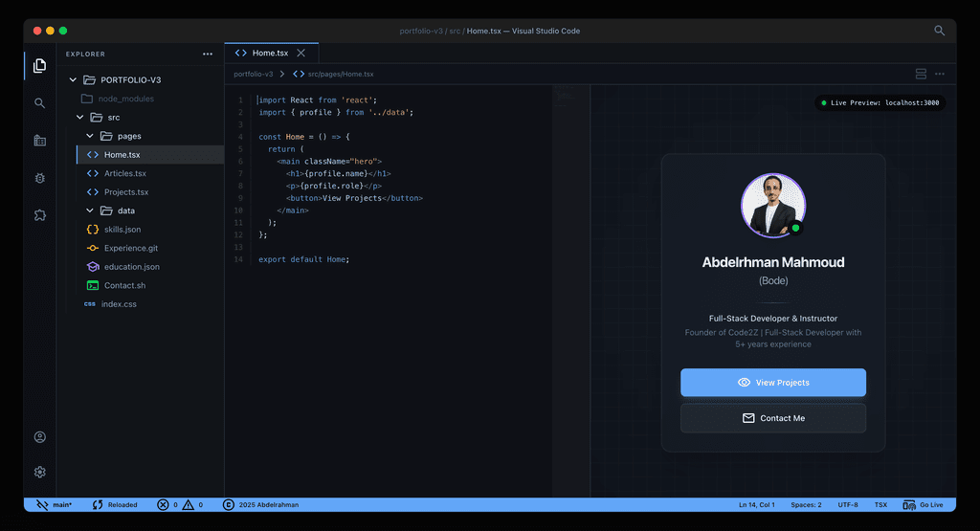Click the split editor layout icon

[x=921, y=74]
